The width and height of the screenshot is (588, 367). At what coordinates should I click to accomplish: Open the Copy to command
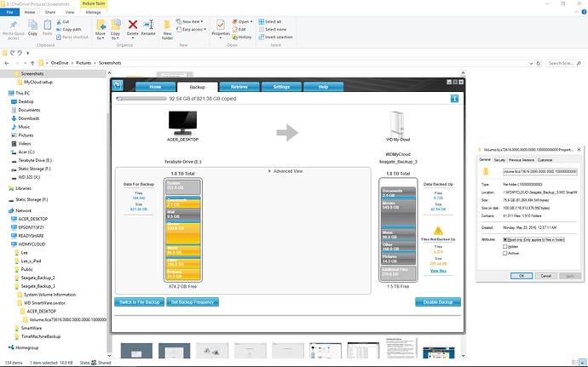116,30
